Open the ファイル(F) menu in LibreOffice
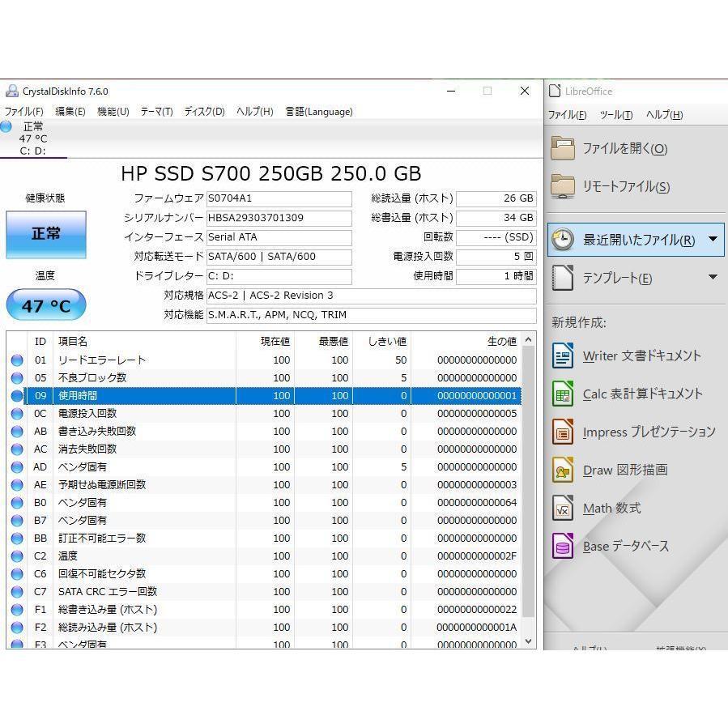The width and height of the screenshot is (728, 728). (568, 115)
